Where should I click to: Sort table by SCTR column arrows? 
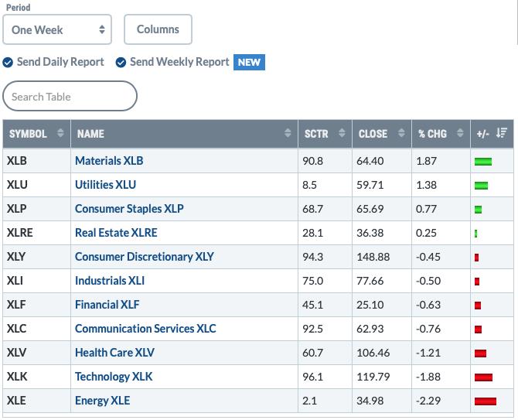[342, 133]
